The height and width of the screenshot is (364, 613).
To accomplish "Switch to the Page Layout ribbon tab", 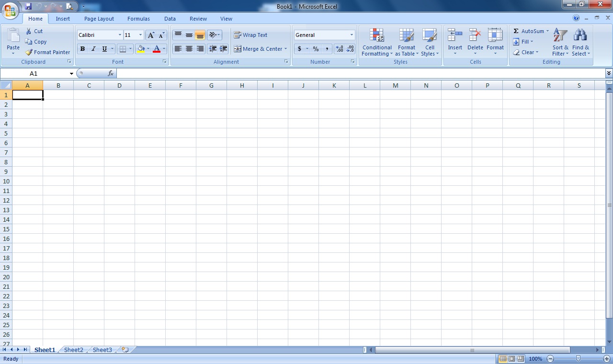I will click(x=99, y=19).
